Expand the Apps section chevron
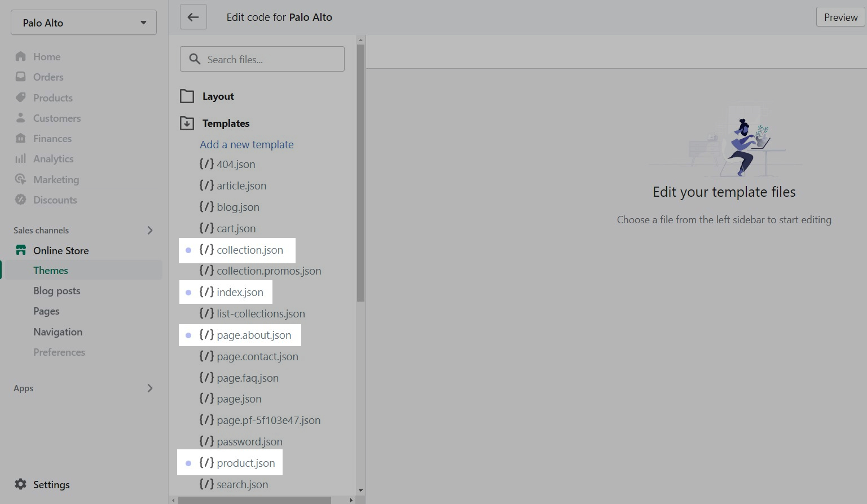Viewport: 867px width, 504px height. coord(149,388)
